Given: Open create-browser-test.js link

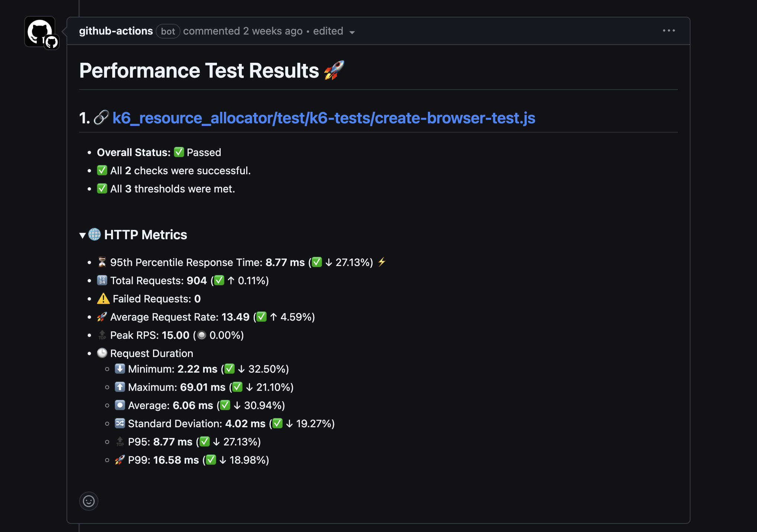Looking at the screenshot, I should (x=324, y=118).
